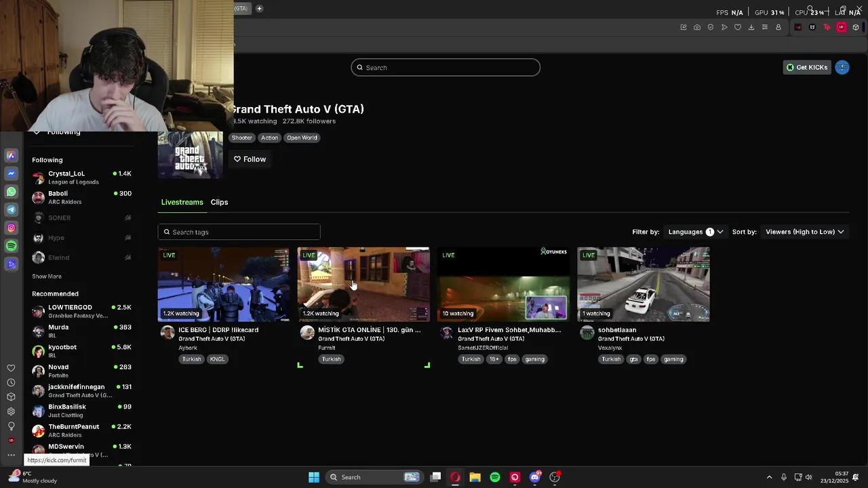Open BinxBasilisk recommended channel

click(81, 410)
